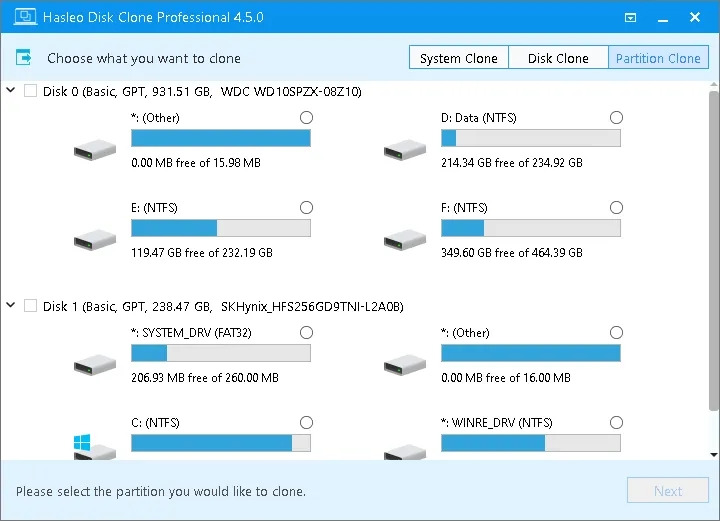Image resolution: width=720 pixels, height=521 pixels.
Task: Select the SYSTEM_DRV (FAT32) radio button
Action: [306, 332]
